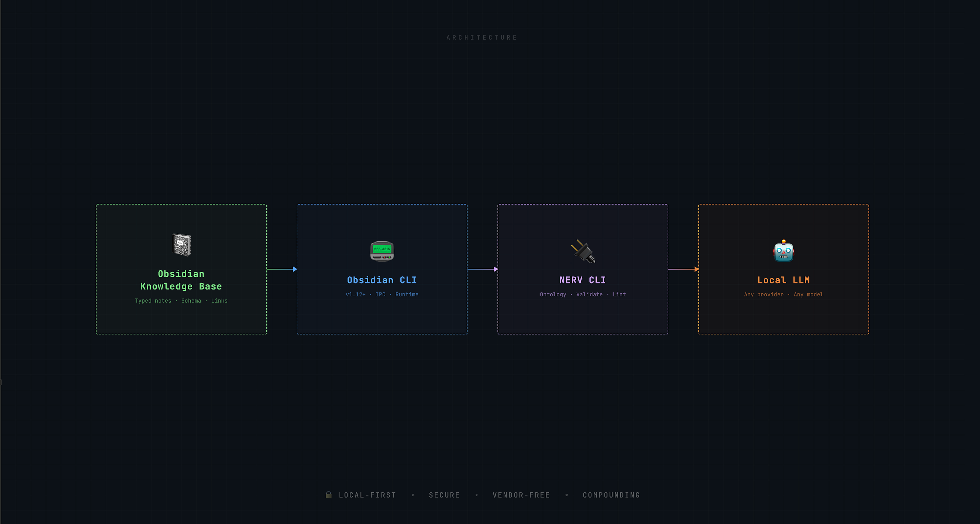The width and height of the screenshot is (980, 524).
Task: Select the NERV CLI title
Action: (x=583, y=280)
